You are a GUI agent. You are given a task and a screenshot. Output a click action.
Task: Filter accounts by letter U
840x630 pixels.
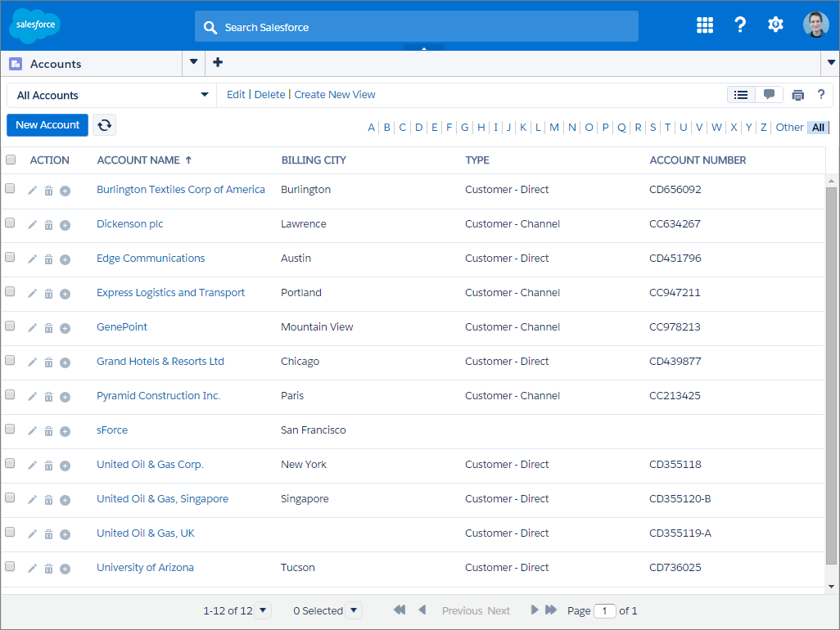684,128
